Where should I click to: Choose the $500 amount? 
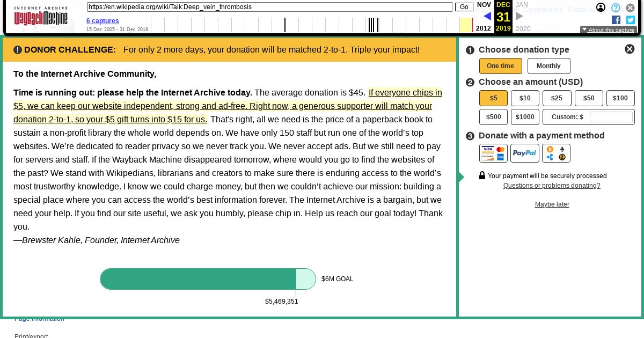click(493, 117)
